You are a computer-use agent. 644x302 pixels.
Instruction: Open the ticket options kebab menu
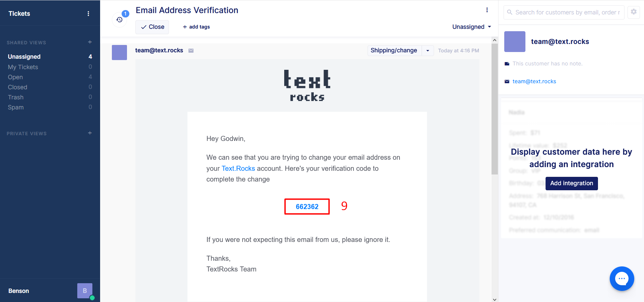(x=487, y=10)
